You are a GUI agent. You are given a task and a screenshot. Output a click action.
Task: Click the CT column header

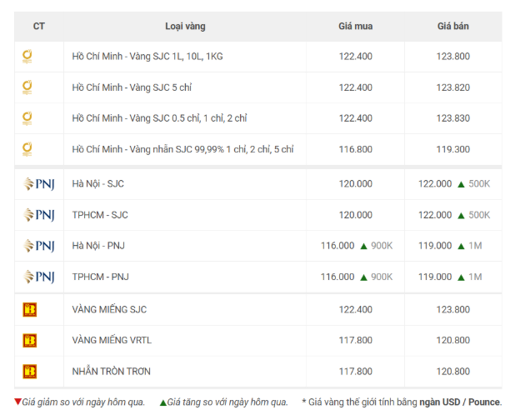click(x=39, y=27)
